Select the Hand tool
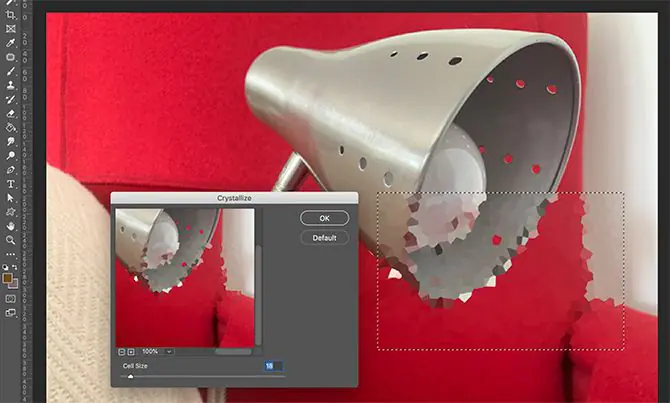The image size is (670, 403). point(11,226)
